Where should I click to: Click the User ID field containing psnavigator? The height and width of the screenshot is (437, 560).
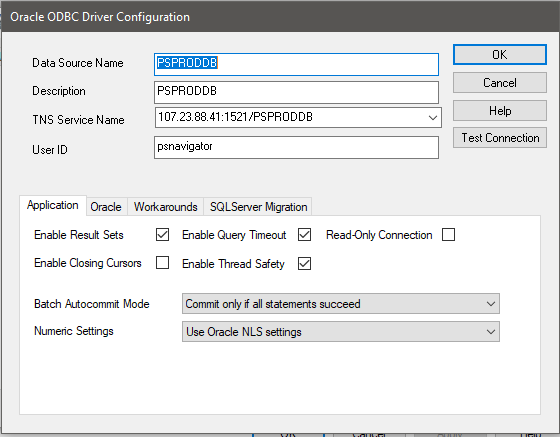coord(296,147)
